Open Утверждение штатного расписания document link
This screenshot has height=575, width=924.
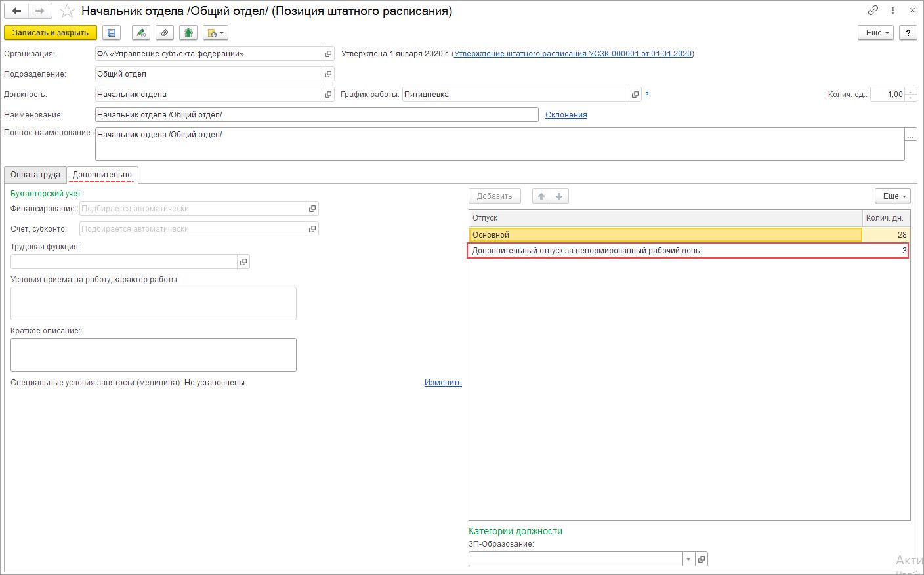tap(573, 54)
